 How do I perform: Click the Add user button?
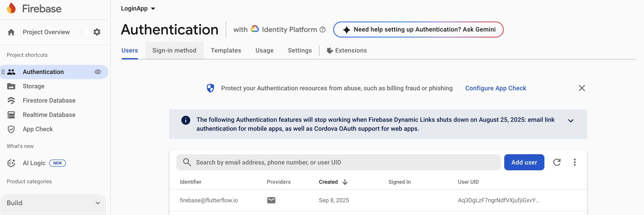click(524, 162)
